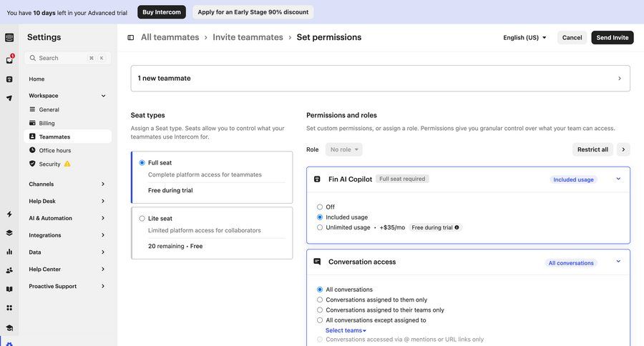Expand the Data settings group
Screen dimensions: 644x346
(67, 252)
